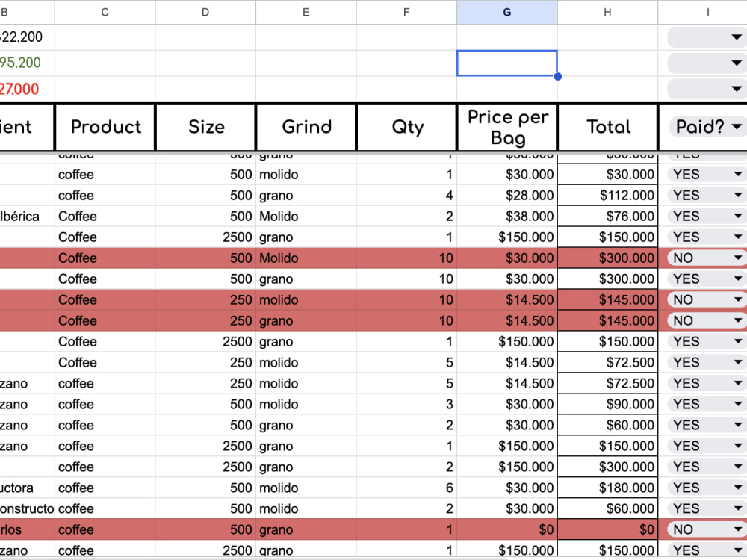
Task: Select column C header
Action: (105, 13)
